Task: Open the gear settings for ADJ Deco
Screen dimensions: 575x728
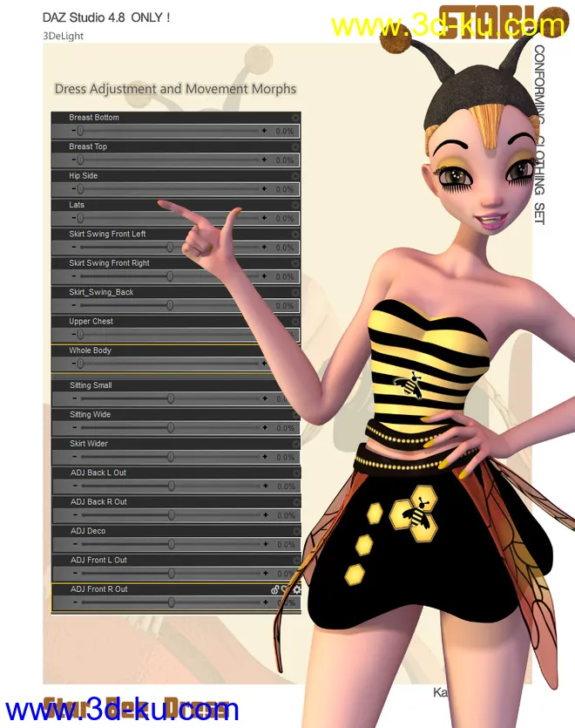Action: (x=296, y=531)
